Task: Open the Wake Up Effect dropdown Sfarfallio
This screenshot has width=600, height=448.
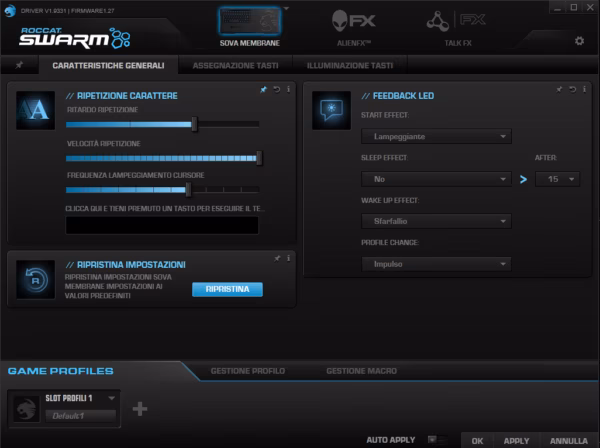Action: point(436,221)
